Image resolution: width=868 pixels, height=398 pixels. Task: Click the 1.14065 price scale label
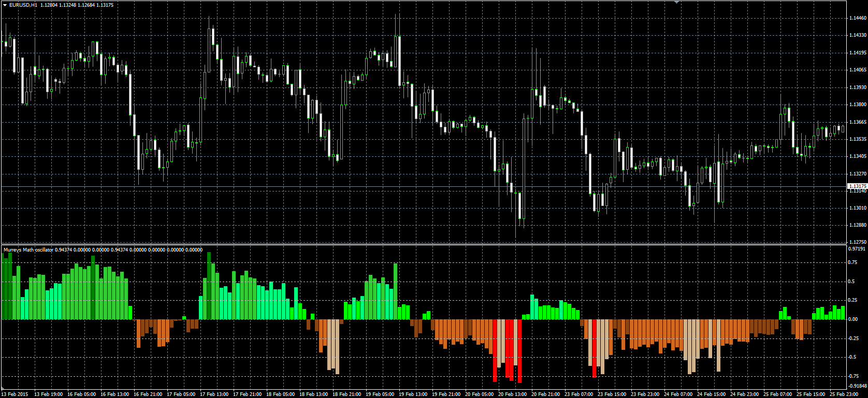pyautogui.click(x=858, y=70)
